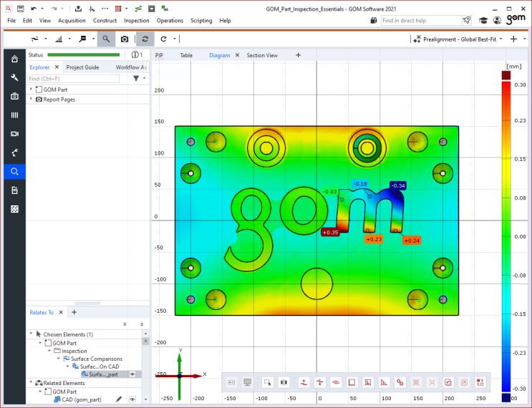The width and height of the screenshot is (532, 408).
Task: Expand the Report Pages node in Explorer
Action: pyautogui.click(x=31, y=99)
